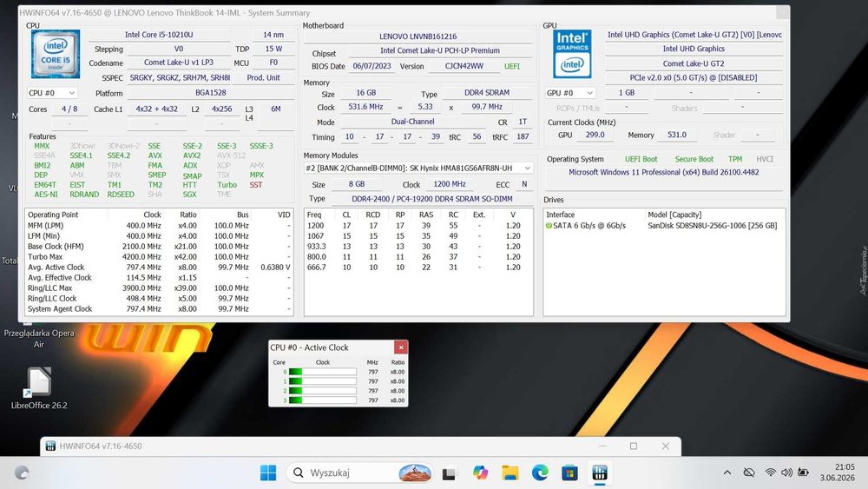Click the Dual-Channel memory mode field

413,122
